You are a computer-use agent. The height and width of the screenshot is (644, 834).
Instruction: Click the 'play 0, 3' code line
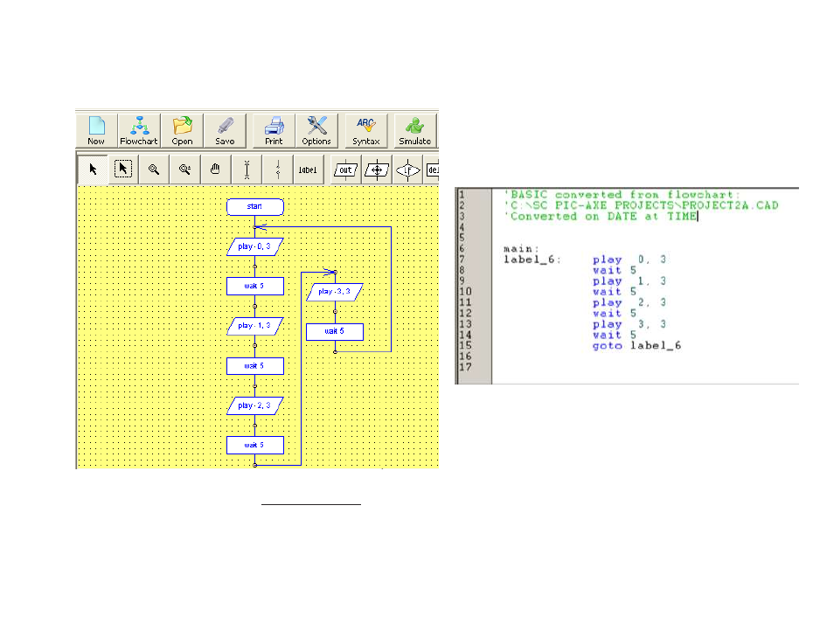click(629, 260)
